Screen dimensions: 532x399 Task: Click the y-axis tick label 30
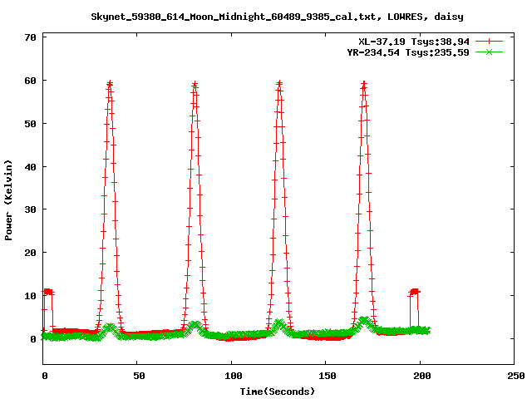(x=31, y=209)
